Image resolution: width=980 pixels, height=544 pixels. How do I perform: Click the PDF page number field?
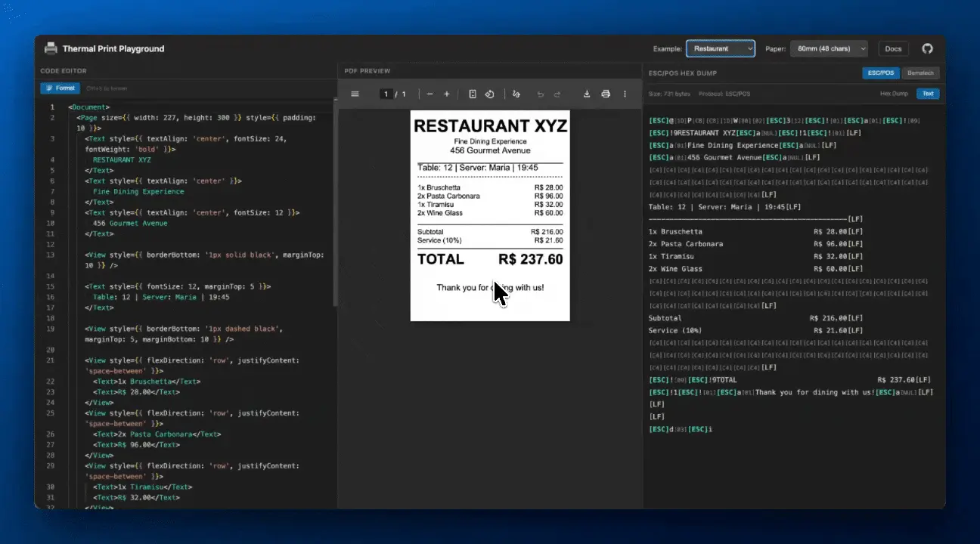pyautogui.click(x=386, y=94)
